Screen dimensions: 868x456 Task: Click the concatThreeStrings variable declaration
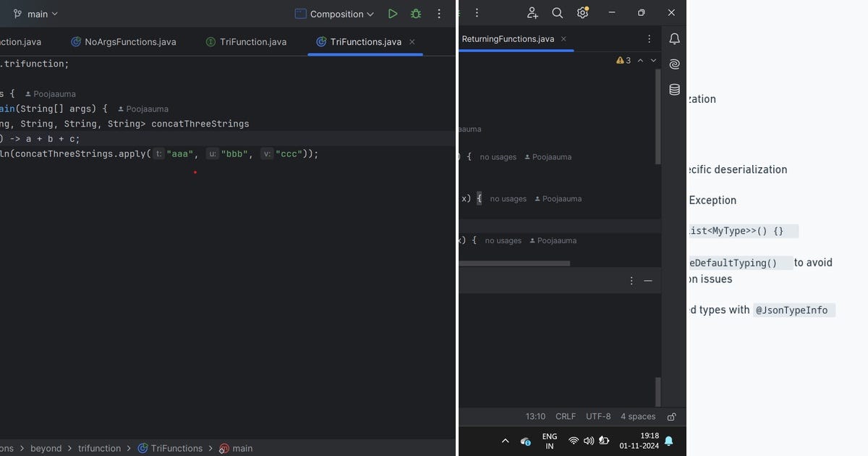[x=200, y=124]
